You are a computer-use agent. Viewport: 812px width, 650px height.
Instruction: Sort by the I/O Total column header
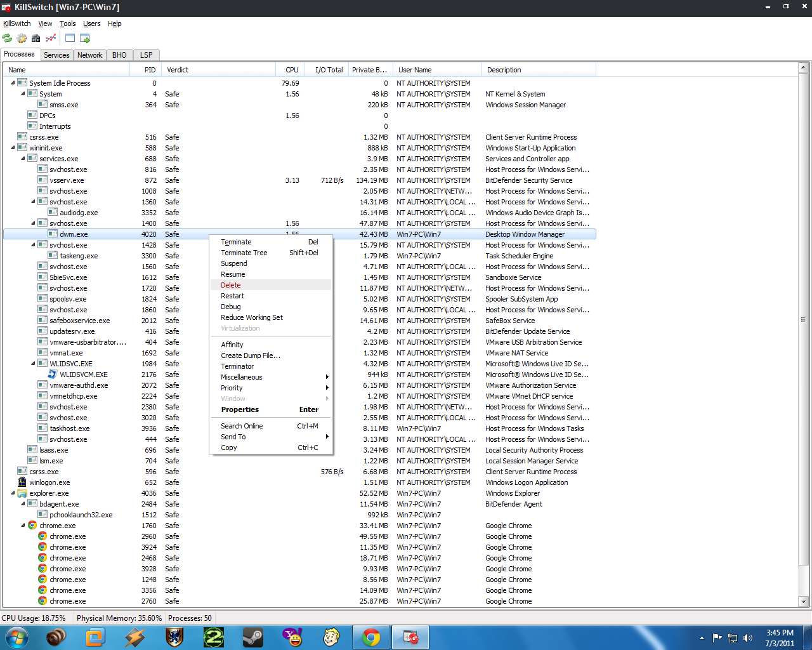325,70
